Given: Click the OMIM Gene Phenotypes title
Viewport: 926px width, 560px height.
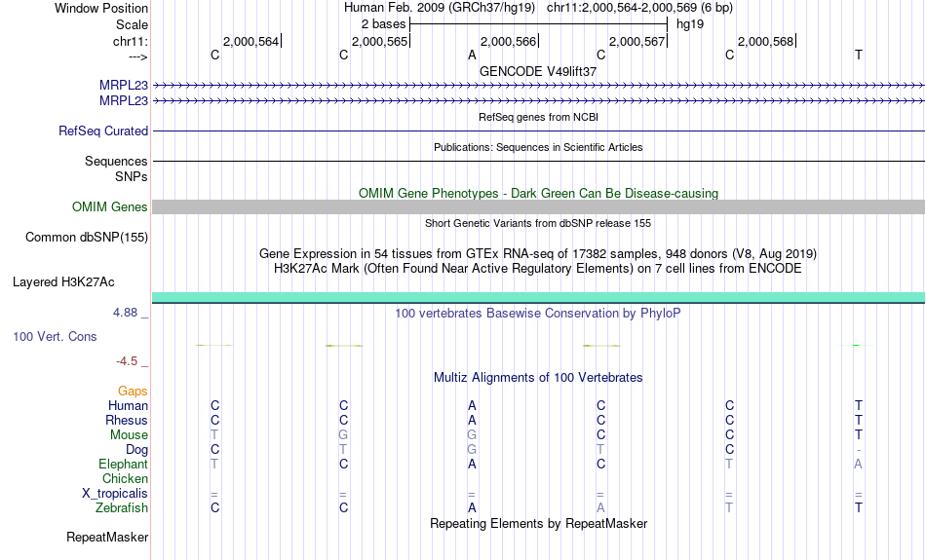Looking at the screenshot, I should pyautogui.click(x=539, y=194).
